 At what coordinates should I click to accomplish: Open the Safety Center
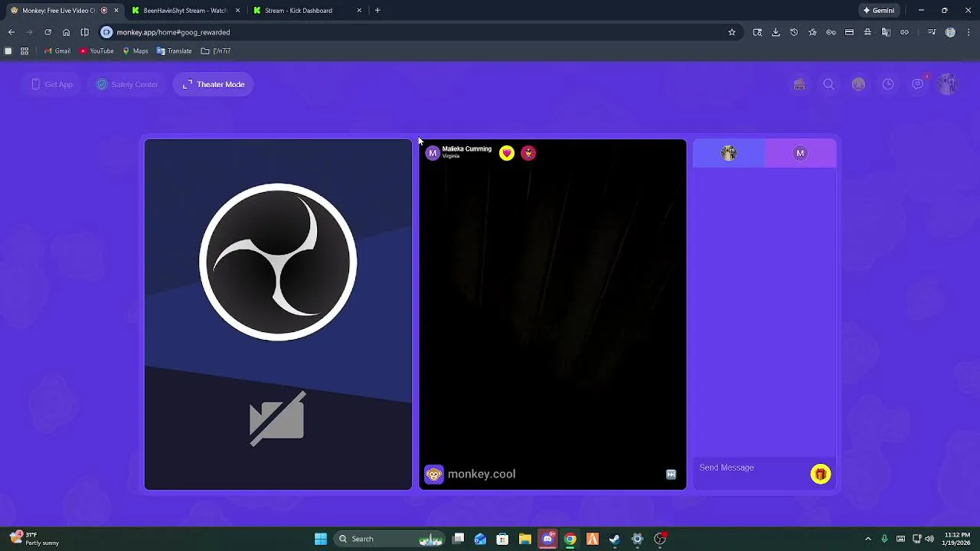127,84
